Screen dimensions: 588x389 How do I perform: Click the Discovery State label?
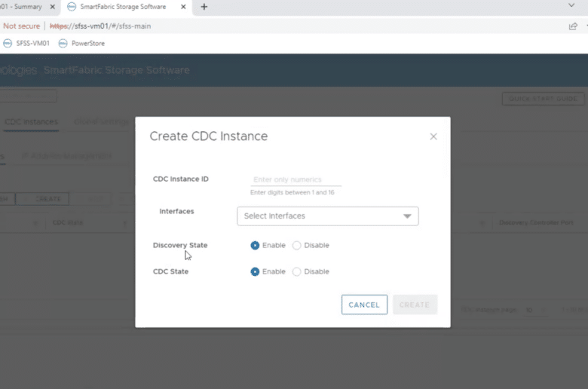pyautogui.click(x=180, y=245)
